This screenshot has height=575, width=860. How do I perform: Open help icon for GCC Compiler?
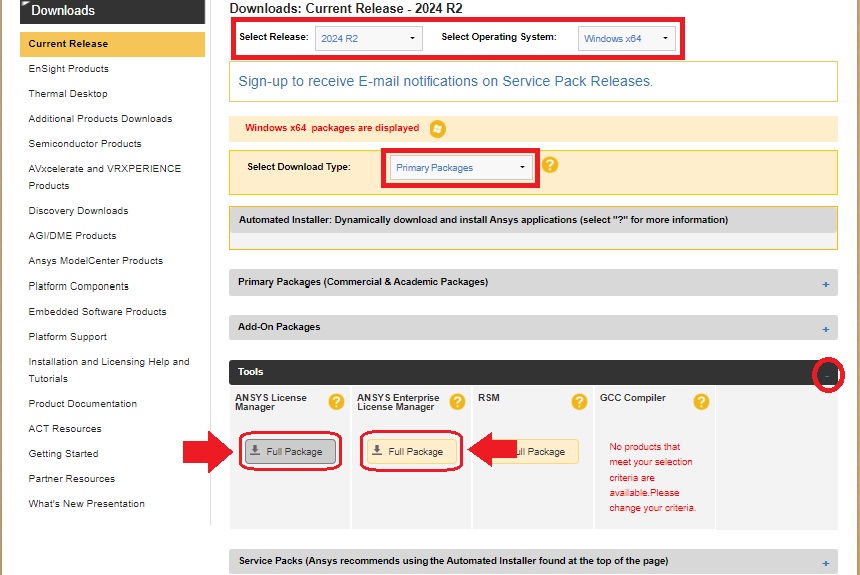[x=701, y=402]
